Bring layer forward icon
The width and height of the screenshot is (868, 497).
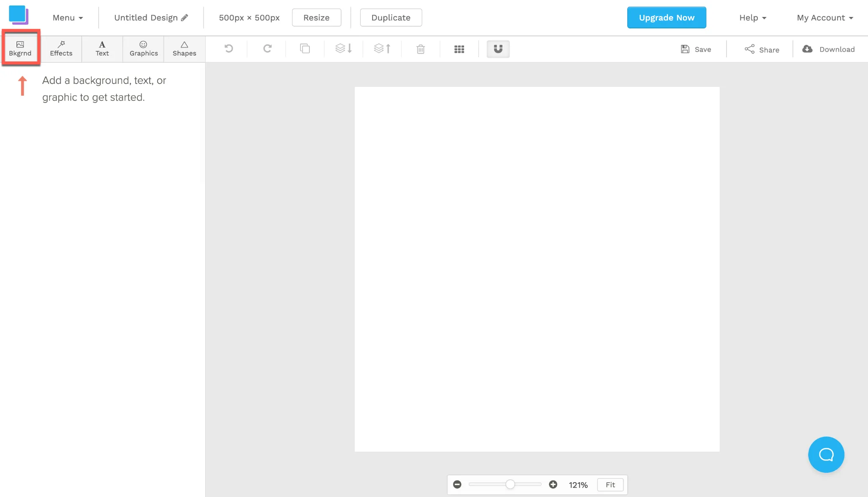click(382, 49)
